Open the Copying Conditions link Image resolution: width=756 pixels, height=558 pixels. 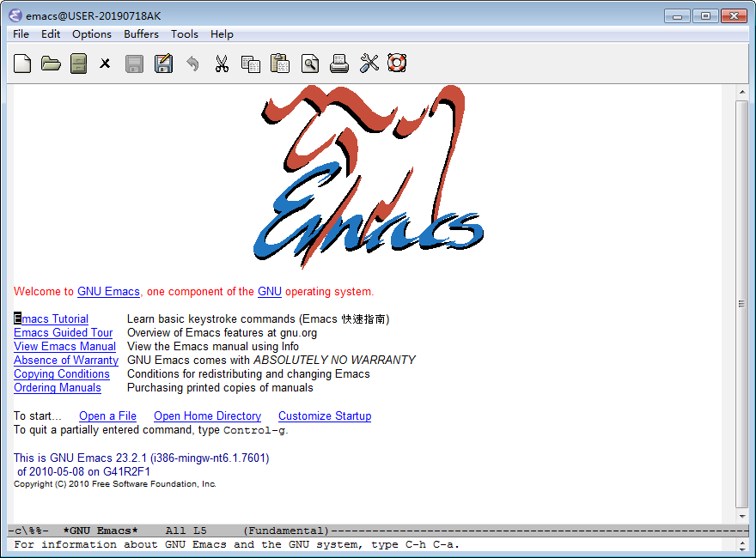pos(62,374)
